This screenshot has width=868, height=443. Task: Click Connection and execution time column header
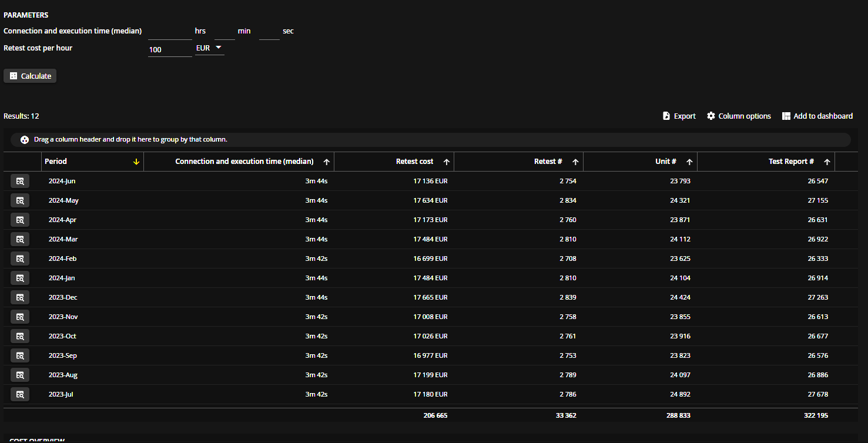tap(244, 162)
